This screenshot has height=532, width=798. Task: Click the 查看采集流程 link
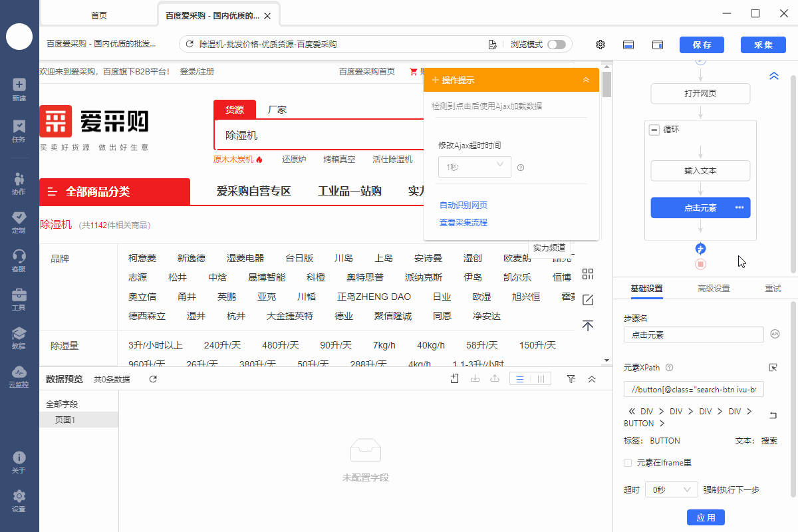(464, 223)
